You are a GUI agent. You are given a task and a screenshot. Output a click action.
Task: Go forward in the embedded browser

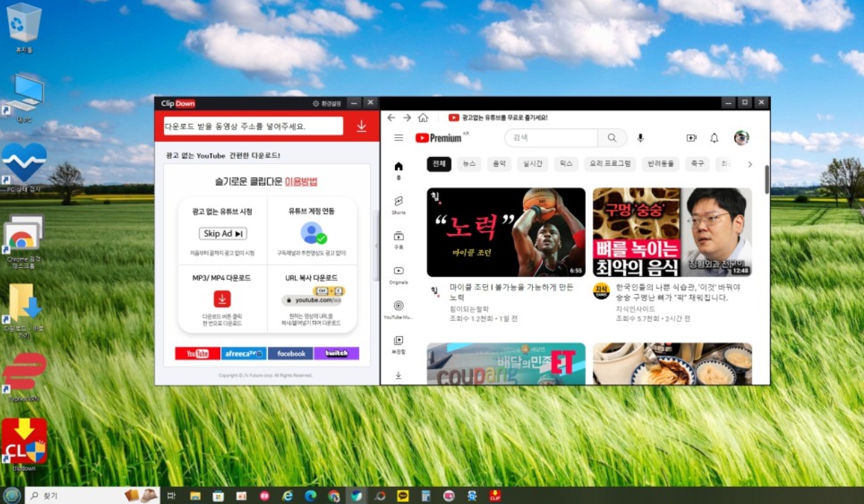407,118
